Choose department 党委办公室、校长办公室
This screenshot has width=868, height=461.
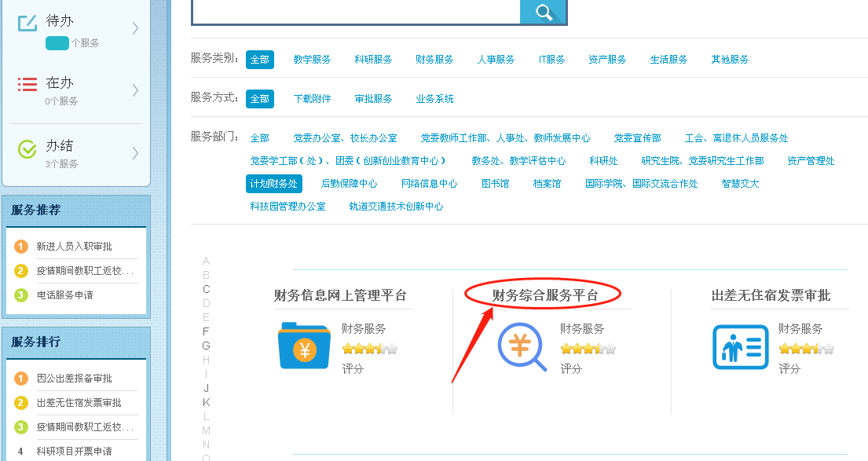tap(345, 137)
